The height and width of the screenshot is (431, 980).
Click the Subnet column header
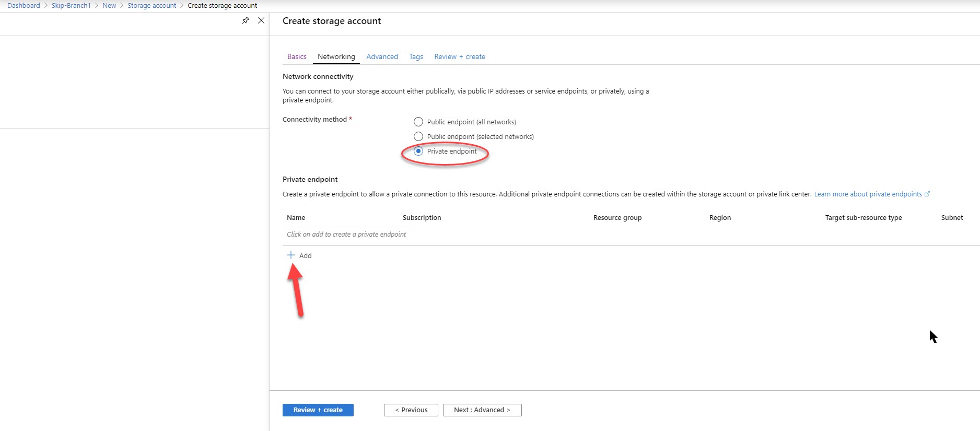pos(952,217)
